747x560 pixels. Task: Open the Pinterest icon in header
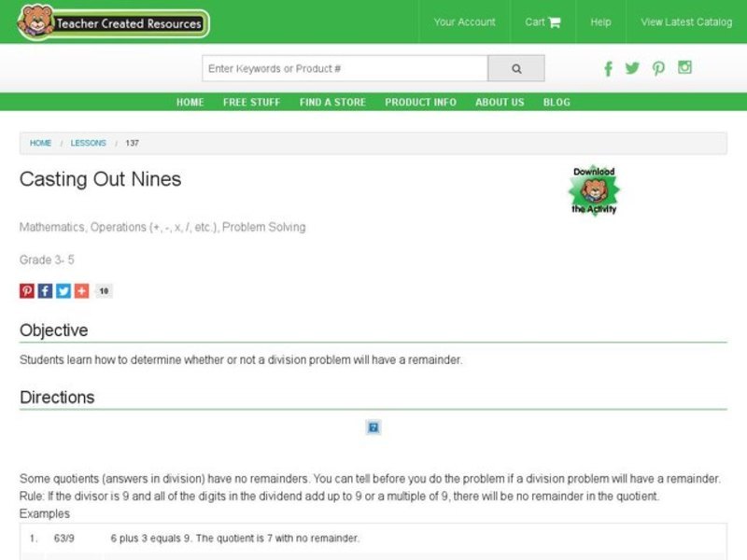[x=658, y=68]
